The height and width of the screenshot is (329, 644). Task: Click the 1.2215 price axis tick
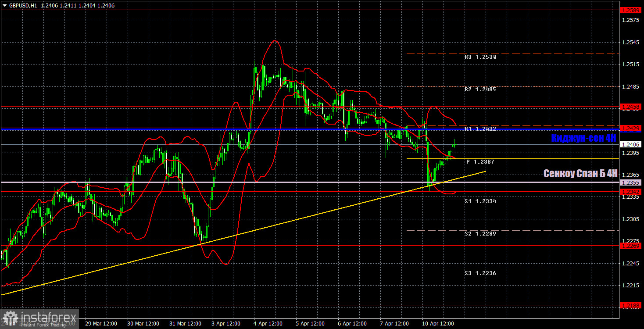[630, 286]
